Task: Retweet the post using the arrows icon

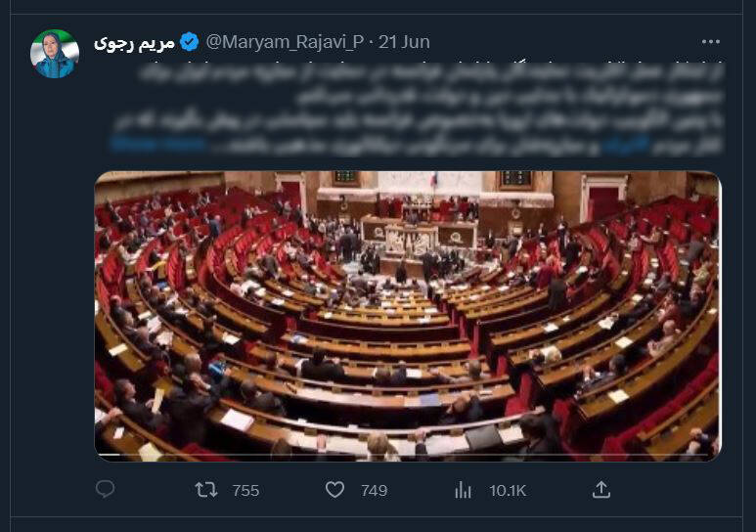Action: pyautogui.click(x=206, y=490)
